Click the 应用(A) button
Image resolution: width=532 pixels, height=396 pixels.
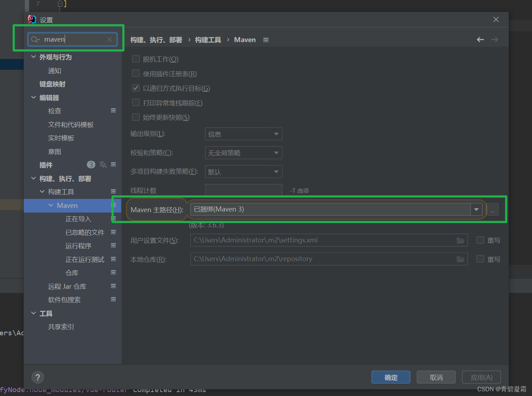tap(481, 377)
